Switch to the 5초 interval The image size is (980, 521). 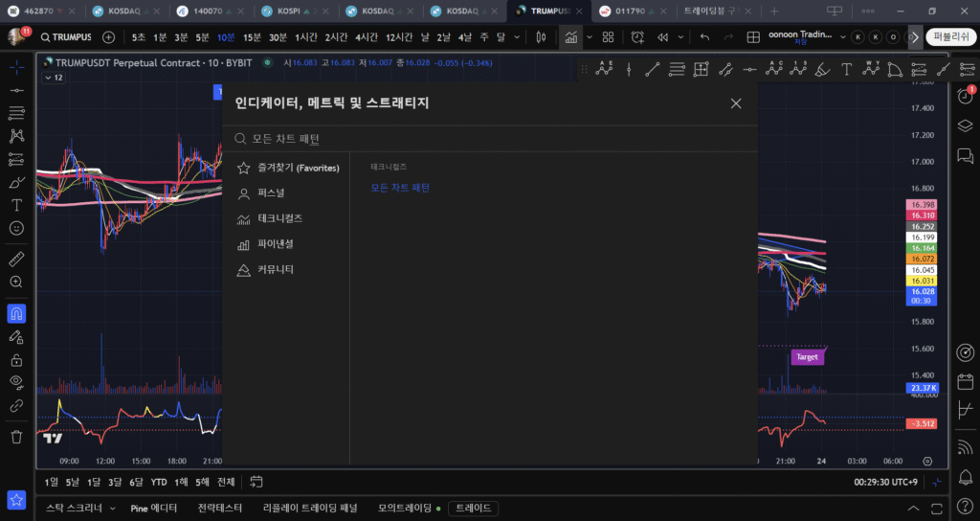pos(139,37)
